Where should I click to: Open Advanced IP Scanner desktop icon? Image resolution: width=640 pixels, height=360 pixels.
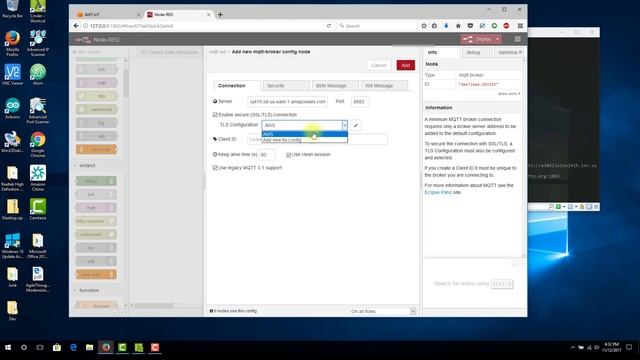click(38, 43)
